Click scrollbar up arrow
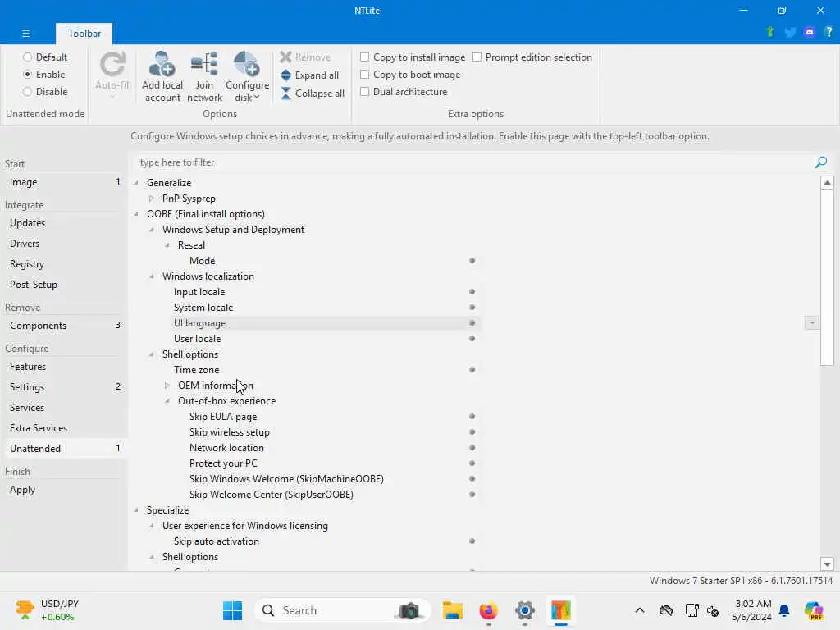 pyautogui.click(x=827, y=183)
